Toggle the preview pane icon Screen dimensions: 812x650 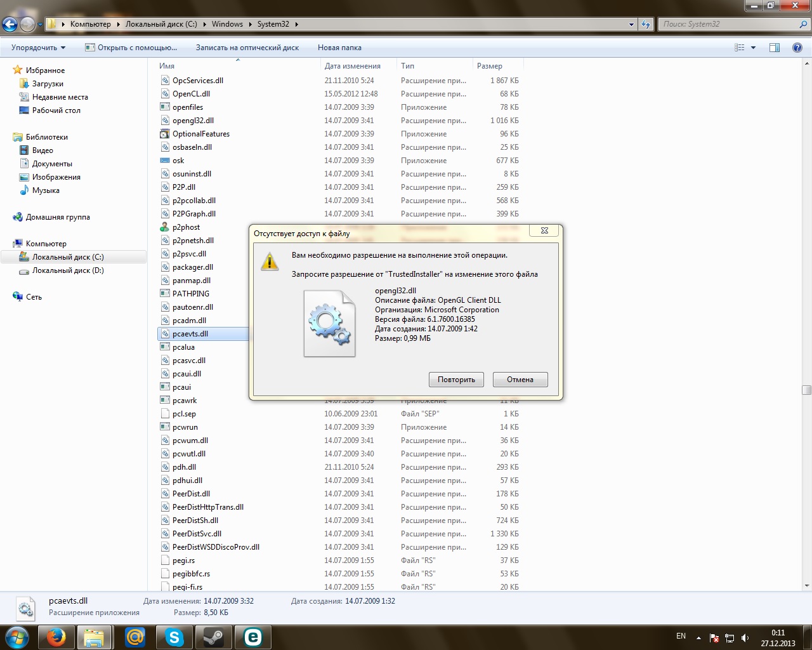(x=774, y=48)
